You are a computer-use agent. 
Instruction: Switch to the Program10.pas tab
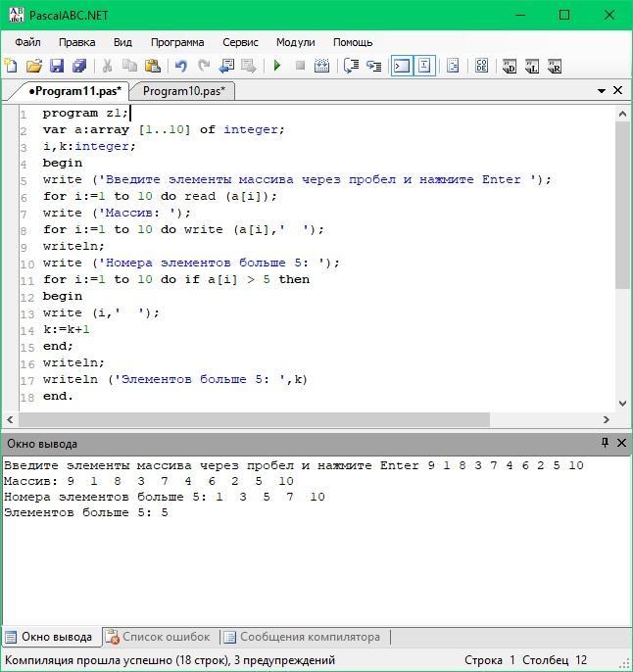[x=183, y=91]
